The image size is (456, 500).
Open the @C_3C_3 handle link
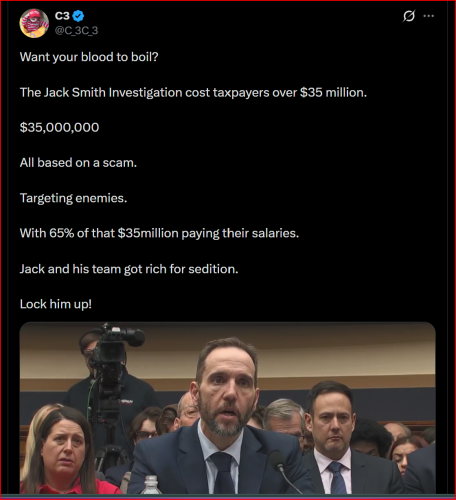(76, 30)
